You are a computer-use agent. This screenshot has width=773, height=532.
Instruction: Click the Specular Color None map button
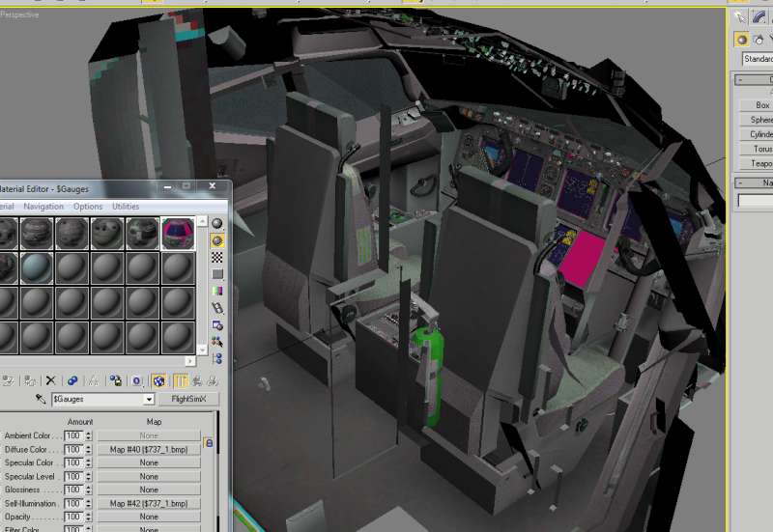(x=149, y=463)
